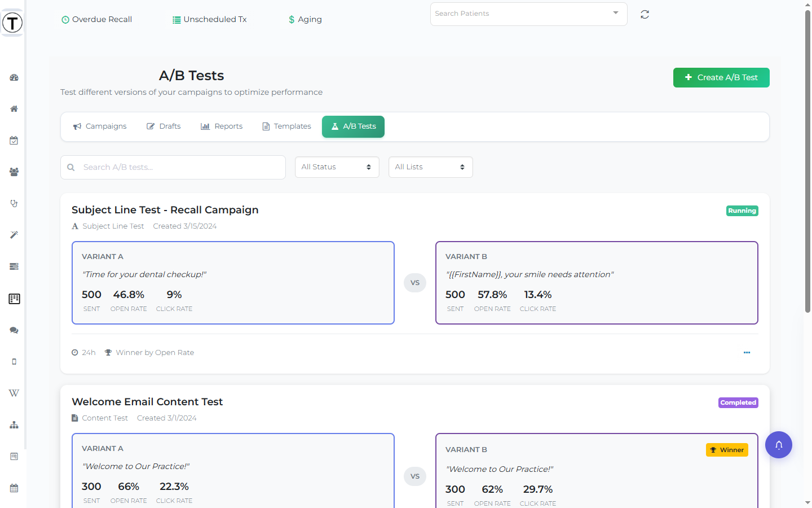Viewport: 812px width, 508px height.
Task: Click the Completed status badge
Action: point(738,403)
